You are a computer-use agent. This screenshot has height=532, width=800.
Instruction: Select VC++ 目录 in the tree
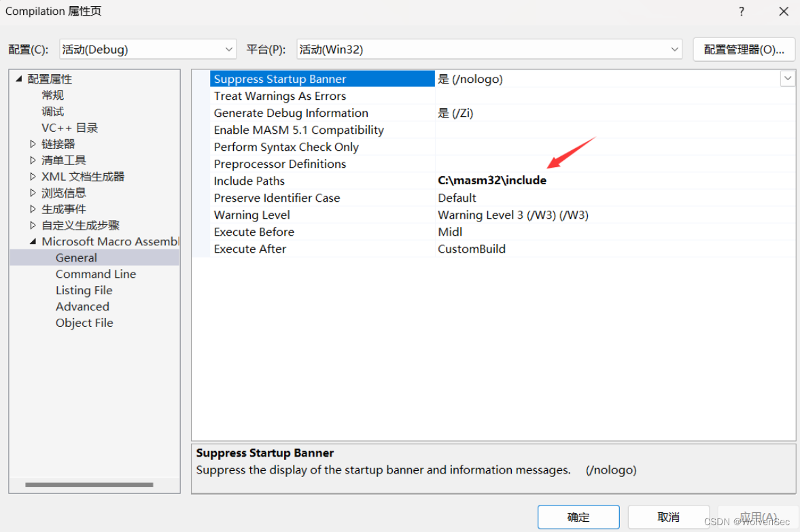click(69, 128)
